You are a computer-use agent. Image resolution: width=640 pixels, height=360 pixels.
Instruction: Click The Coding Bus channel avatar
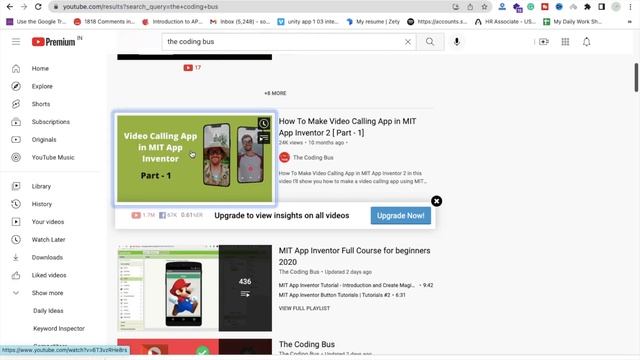click(x=284, y=157)
